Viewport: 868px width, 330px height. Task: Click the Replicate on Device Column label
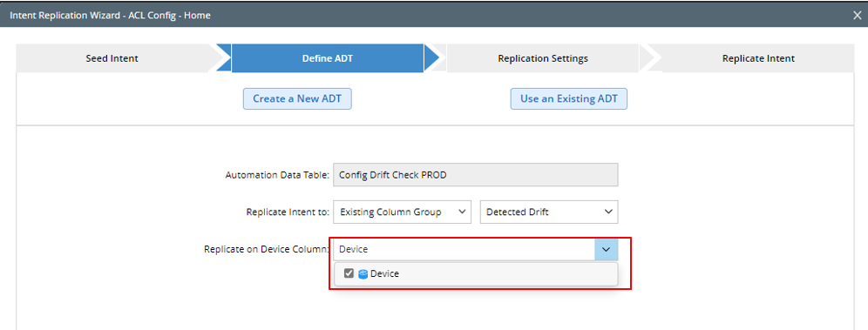[x=267, y=249]
